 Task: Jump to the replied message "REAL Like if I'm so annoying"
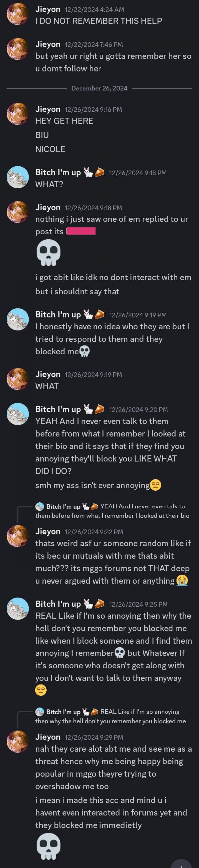[x=111, y=716]
